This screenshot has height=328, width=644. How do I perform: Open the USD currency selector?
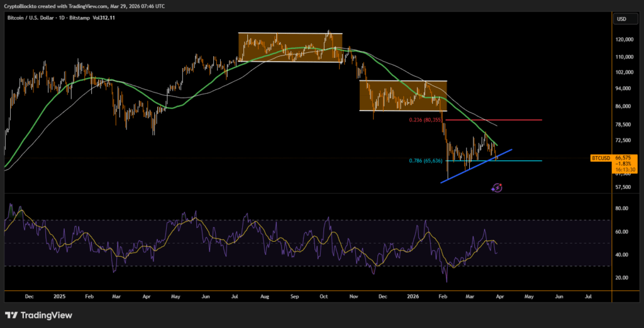tap(622, 19)
